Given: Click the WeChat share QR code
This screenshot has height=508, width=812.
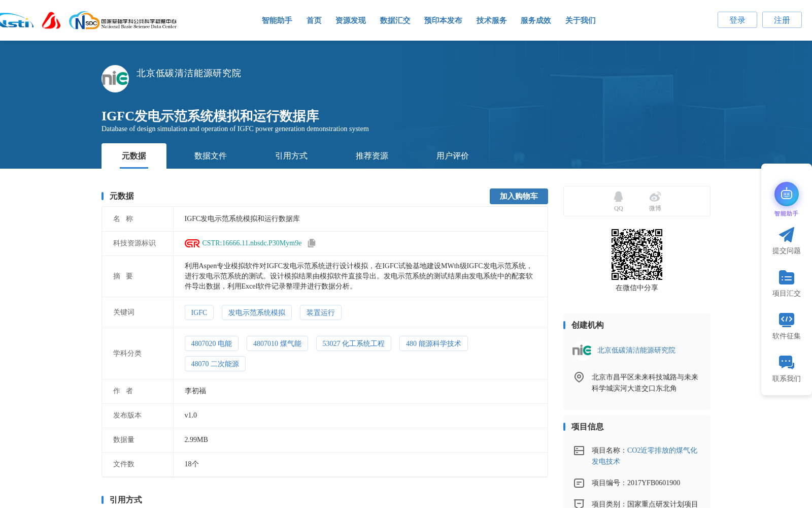Looking at the screenshot, I should point(637,255).
